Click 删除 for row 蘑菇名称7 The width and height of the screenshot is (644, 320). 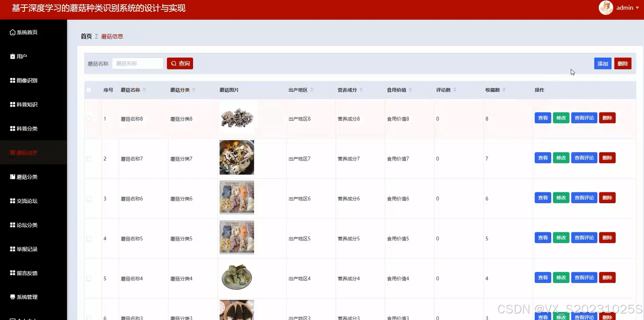[607, 158]
